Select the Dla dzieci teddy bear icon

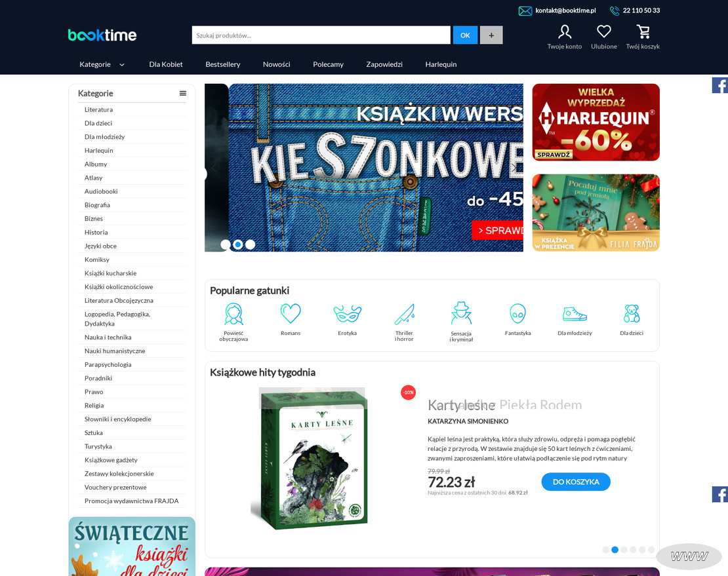click(x=632, y=314)
